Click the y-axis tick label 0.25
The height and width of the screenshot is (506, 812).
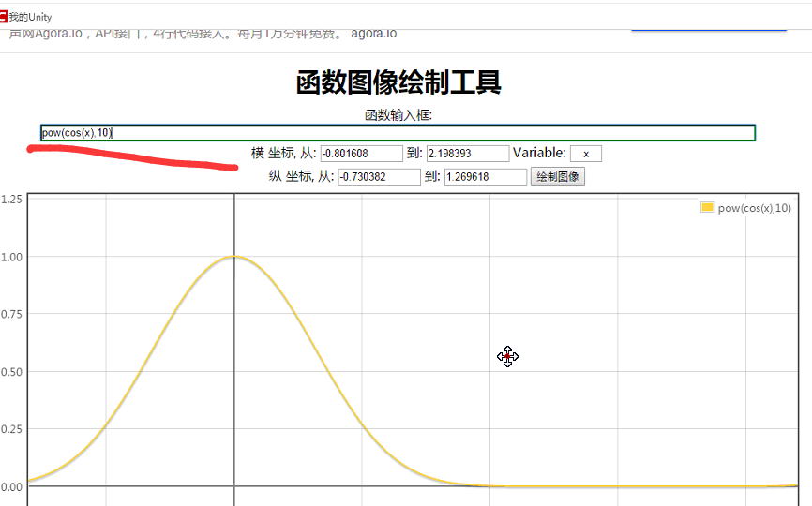(11, 429)
